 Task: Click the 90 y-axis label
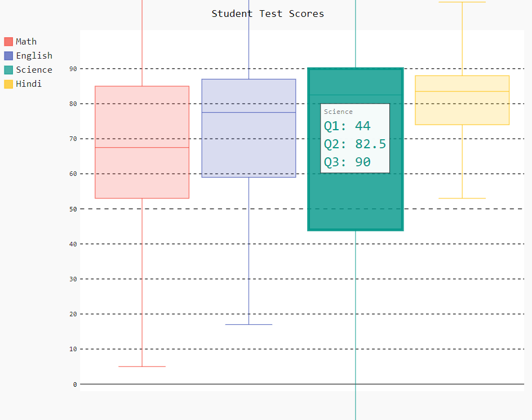pyautogui.click(x=73, y=69)
